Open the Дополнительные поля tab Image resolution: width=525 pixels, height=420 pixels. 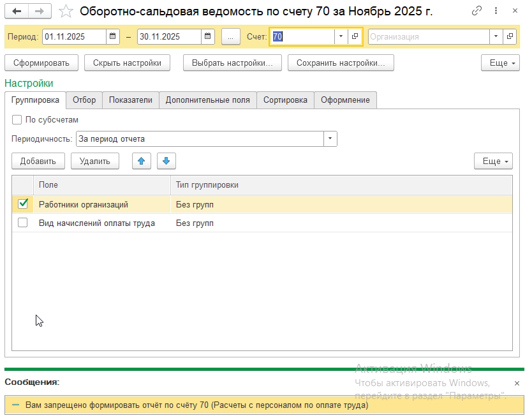point(207,100)
